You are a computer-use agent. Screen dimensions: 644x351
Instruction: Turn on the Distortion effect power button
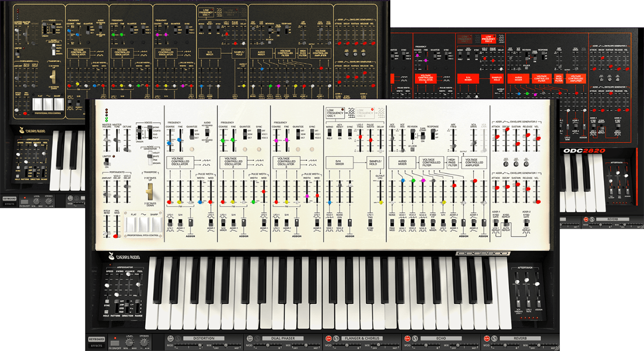click(169, 339)
